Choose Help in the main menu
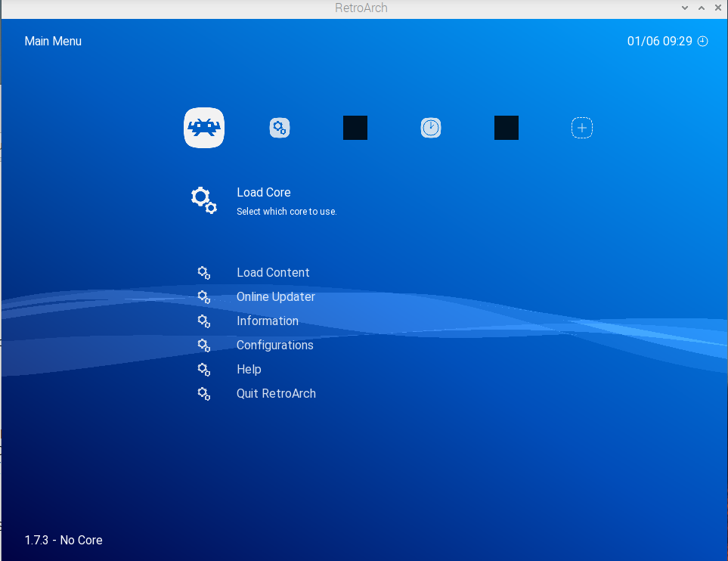Screen dimensions: 728x561 (x=249, y=370)
